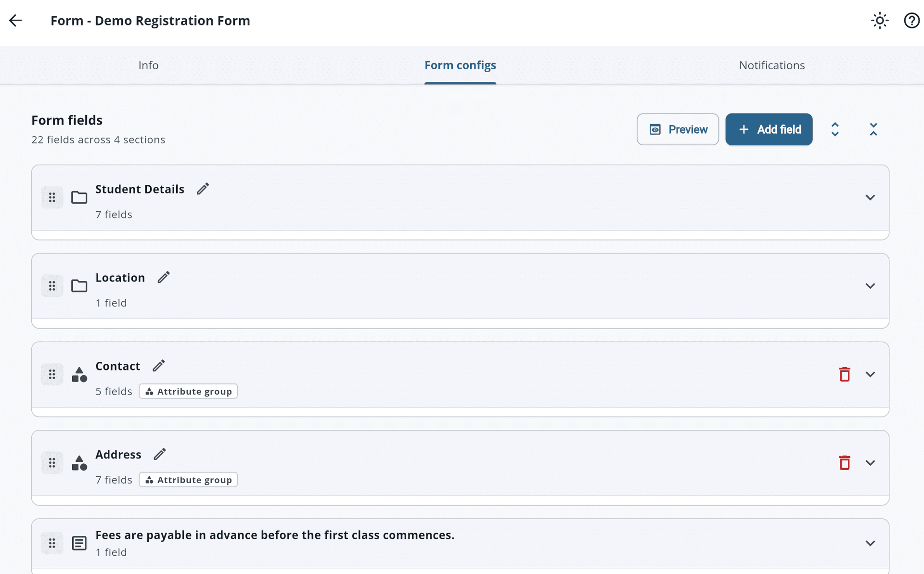Click the Preview button
Image resolution: width=924 pixels, height=574 pixels.
click(x=678, y=129)
